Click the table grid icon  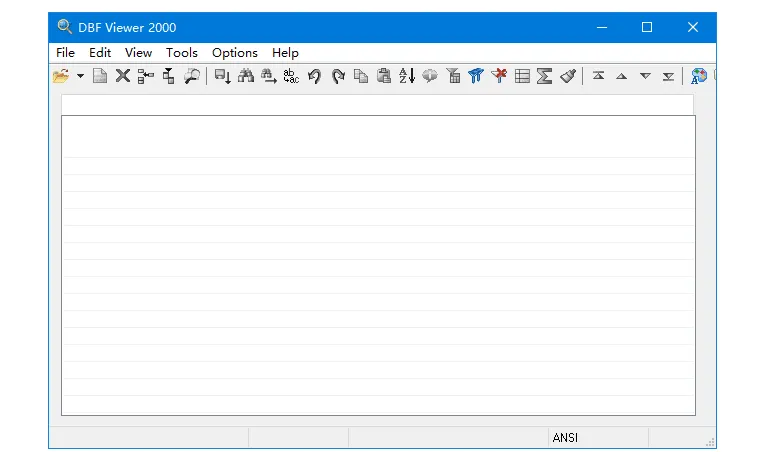tap(522, 76)
